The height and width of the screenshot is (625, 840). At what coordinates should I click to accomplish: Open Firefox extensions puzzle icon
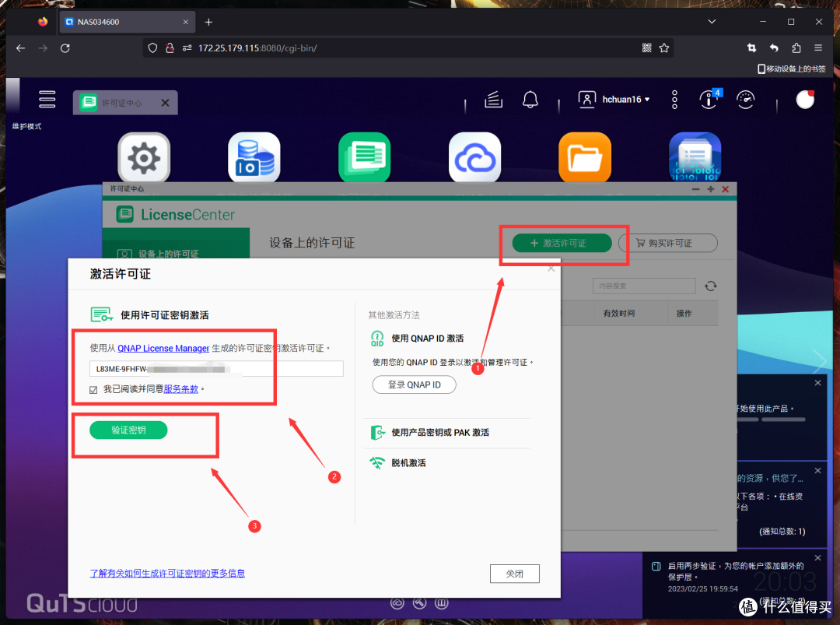796,48
